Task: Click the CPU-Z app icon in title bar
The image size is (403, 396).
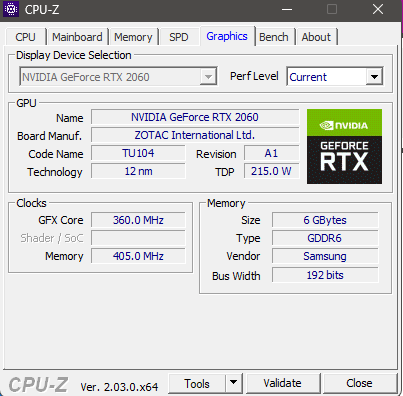Action: (11, 9)
